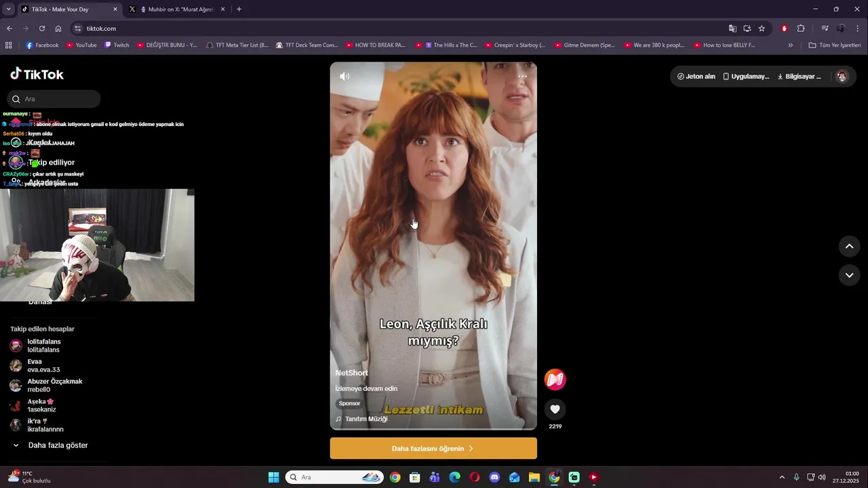Open a new browser tab
Screen dimensions: 868x488
239,9
